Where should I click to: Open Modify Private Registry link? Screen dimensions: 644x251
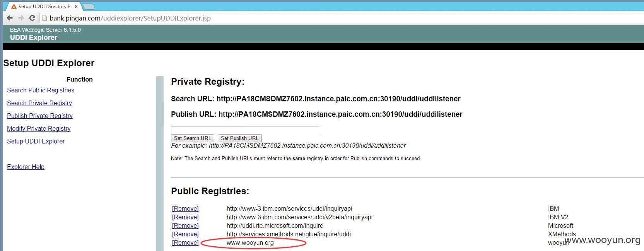tap(39, 128)
